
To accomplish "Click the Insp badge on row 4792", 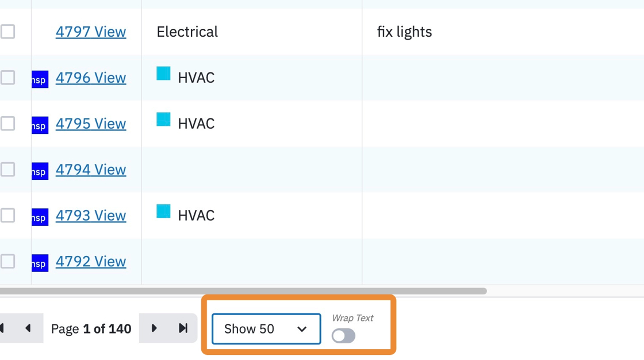I will [x=40, y=263].
